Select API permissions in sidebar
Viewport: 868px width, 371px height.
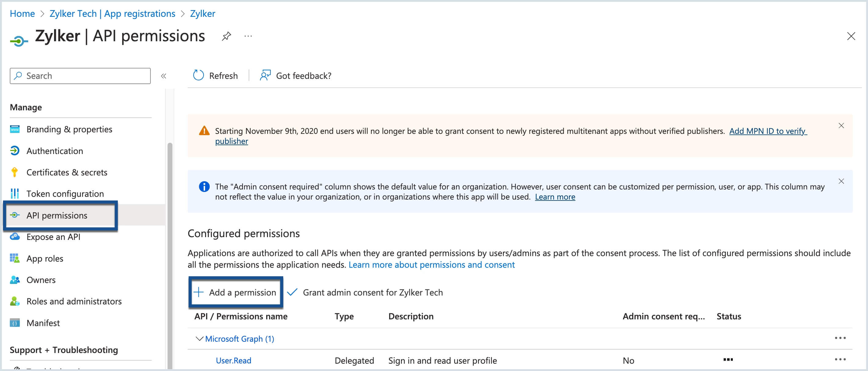tap(56, 215)
